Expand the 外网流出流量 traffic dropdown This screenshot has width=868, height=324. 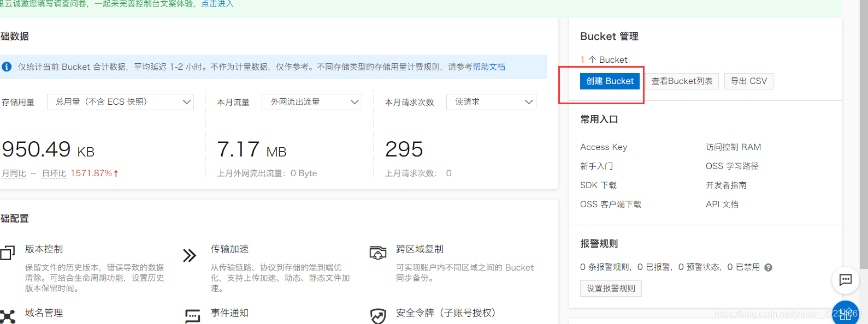click(x=312, y=102)
